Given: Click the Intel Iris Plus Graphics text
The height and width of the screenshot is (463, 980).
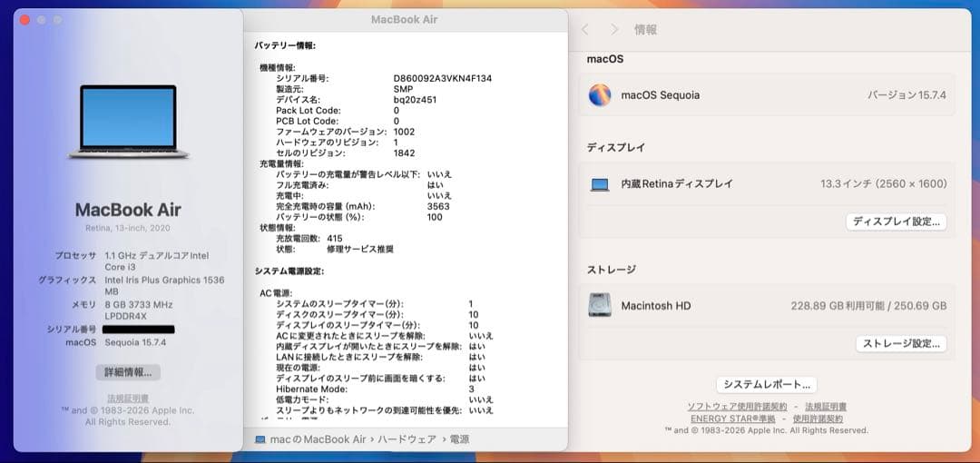Looking at the screenshot, I should [164, 281].
